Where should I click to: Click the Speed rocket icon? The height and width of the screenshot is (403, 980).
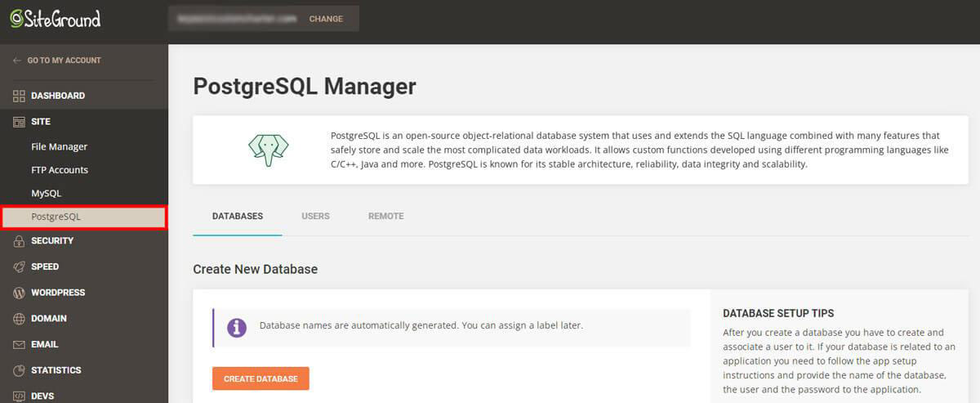click(x=19, y=266)
